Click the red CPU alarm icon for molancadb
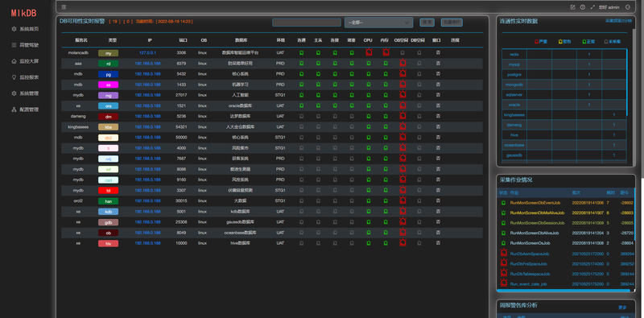644x318 pixels. [x=369, y=52]
